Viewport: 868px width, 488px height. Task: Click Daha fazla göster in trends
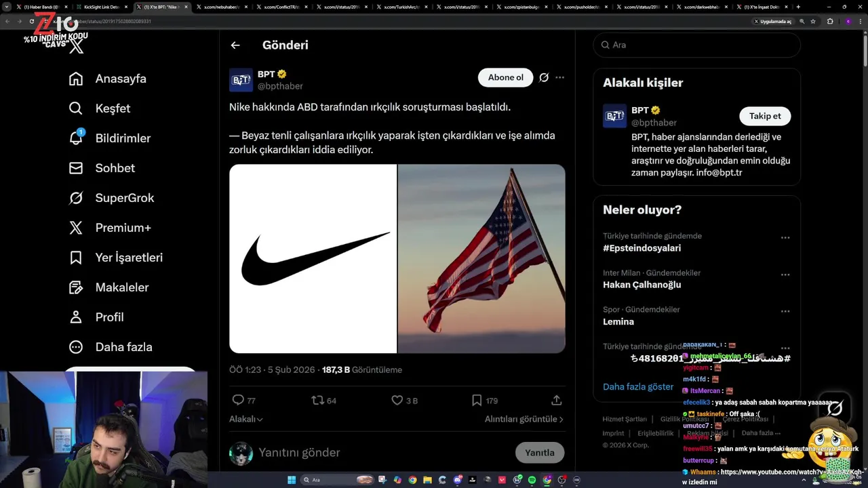click(638, 387)
